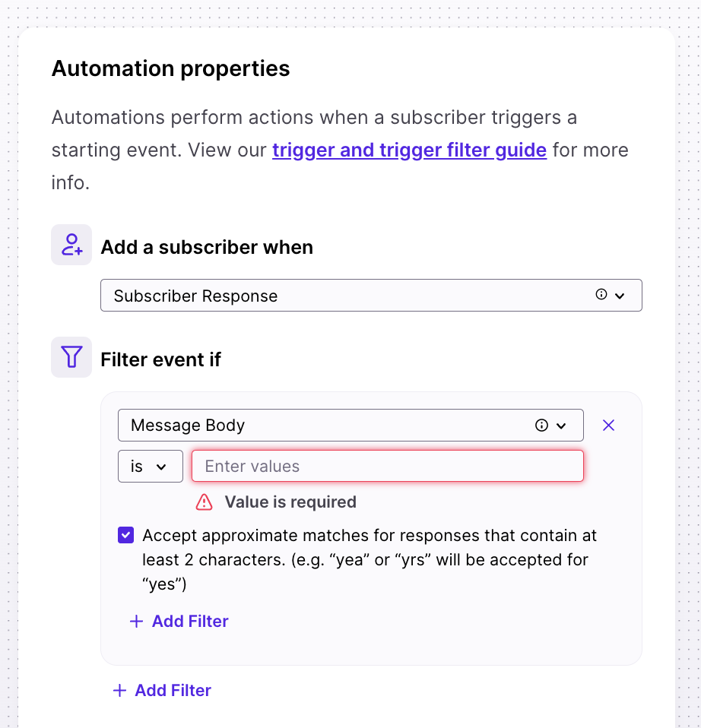Click the Value is required error message

point(290,502)
